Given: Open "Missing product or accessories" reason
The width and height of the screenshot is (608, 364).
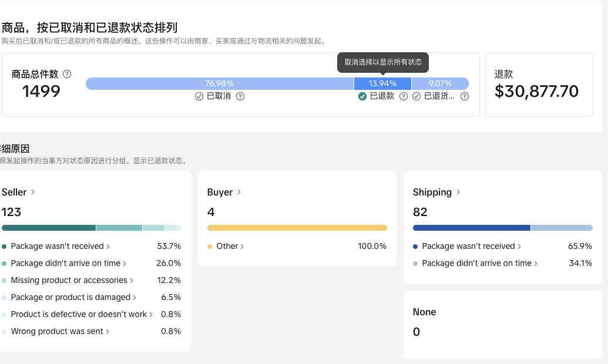Looking at the screenshot, I should pyautogui.click(x=72, y=280).
